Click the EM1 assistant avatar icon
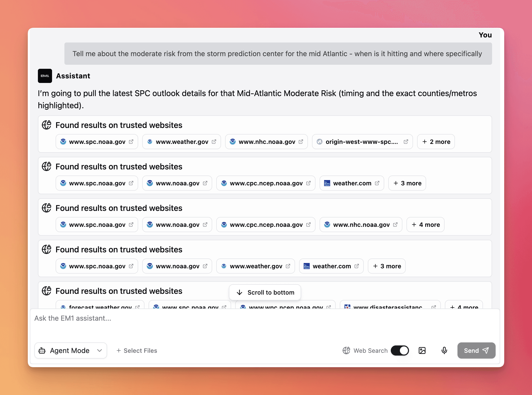 pyautogui.click(x=45, y=76)
